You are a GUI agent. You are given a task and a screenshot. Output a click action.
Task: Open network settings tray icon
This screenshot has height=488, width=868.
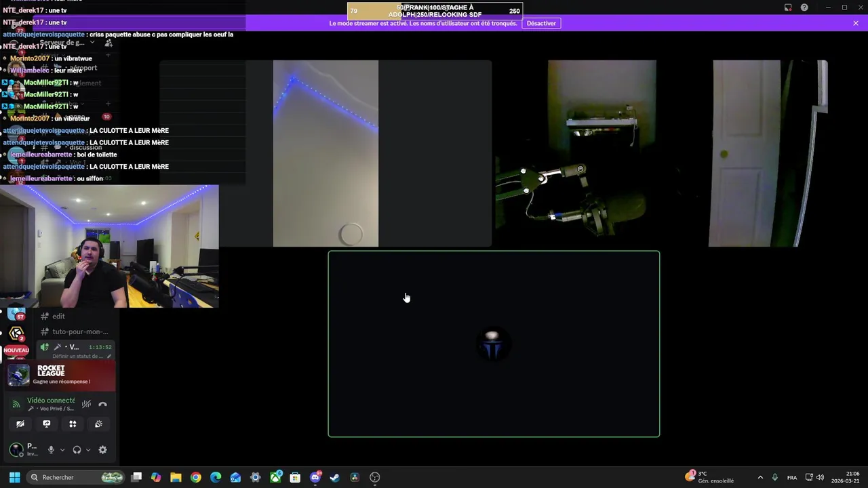pos(809,477)
